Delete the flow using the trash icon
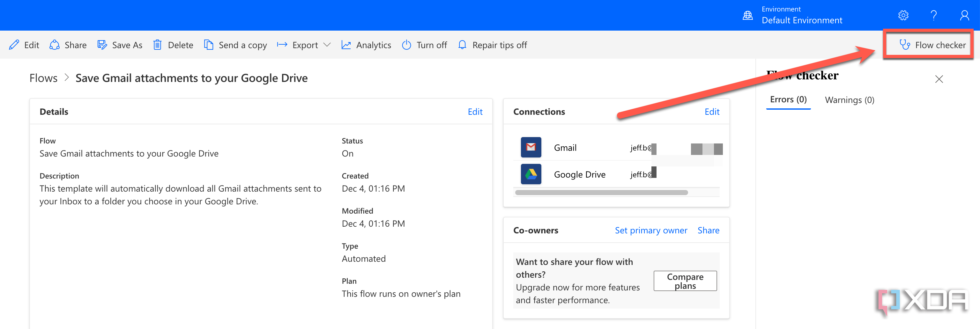The image size is (980, 329). pos(158,45)
